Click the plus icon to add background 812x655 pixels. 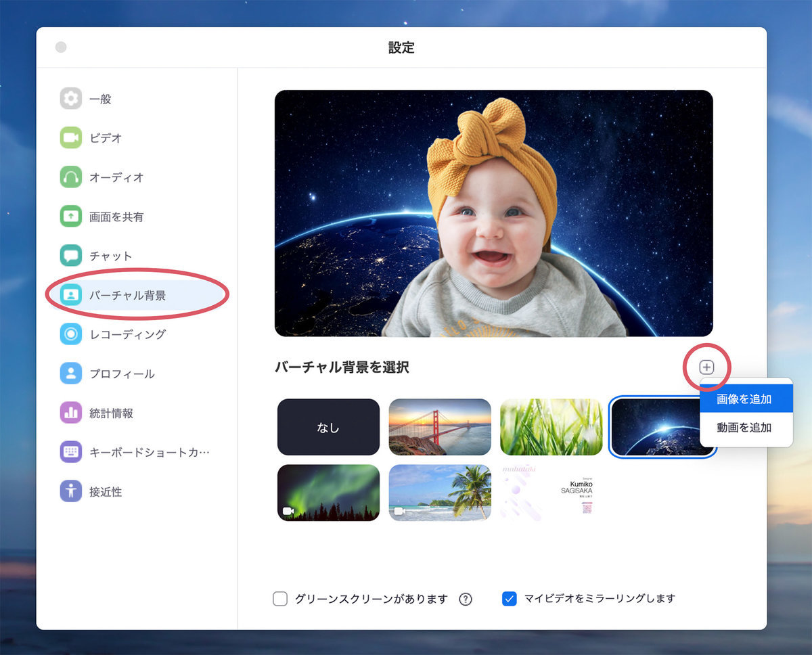pos(706,367)
